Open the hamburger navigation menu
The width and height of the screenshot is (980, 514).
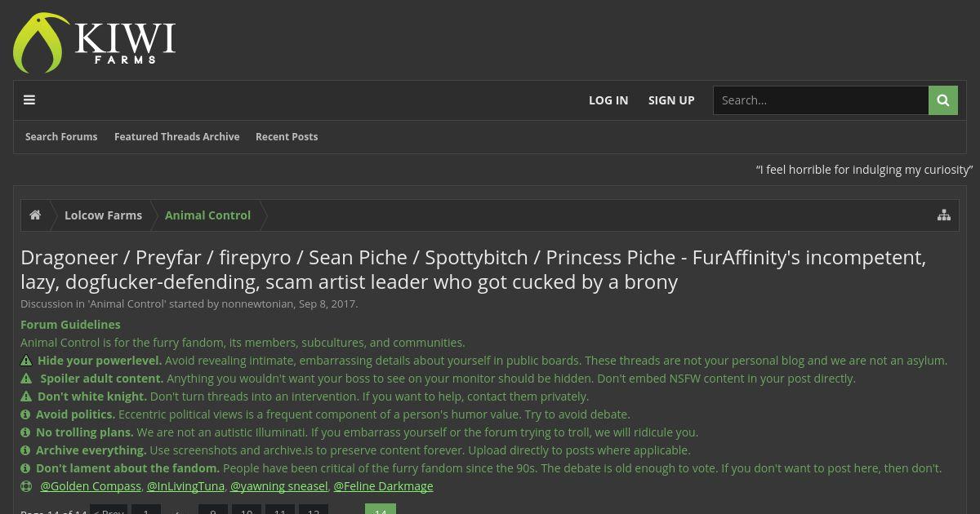[29, 100]
